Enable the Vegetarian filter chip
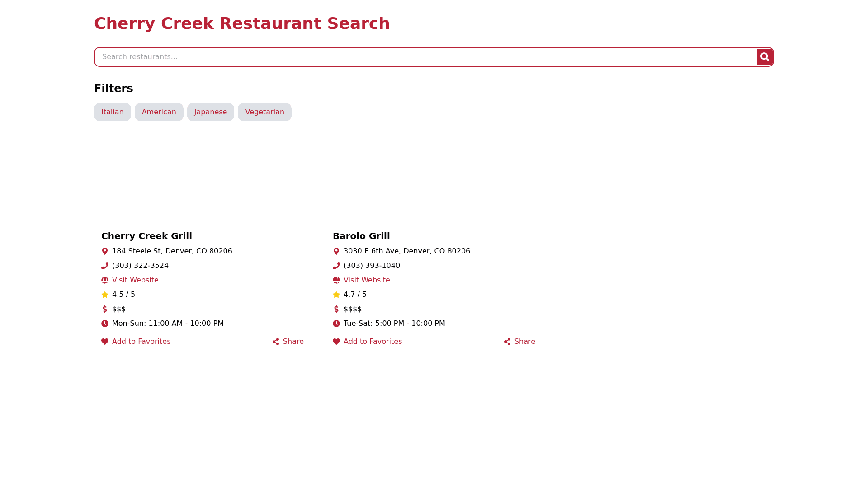 point(264,112)
